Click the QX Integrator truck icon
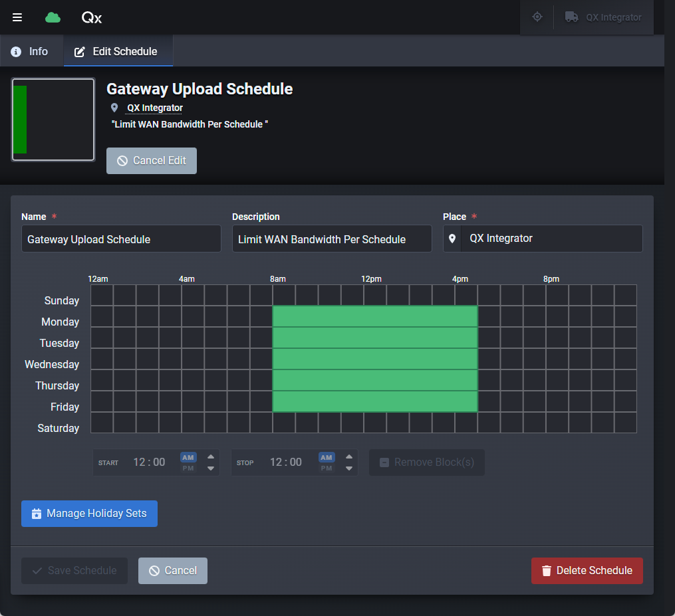This screenshot has height=616, width=675. click(572, 17)
